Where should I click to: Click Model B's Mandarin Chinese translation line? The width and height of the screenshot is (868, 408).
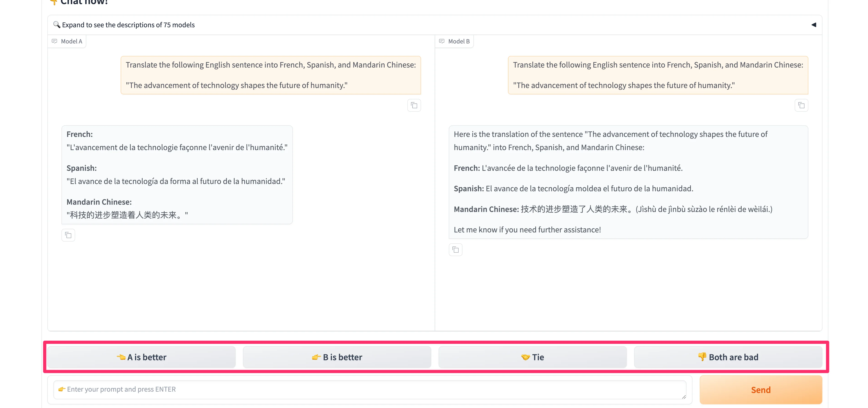tap(613, 209)
